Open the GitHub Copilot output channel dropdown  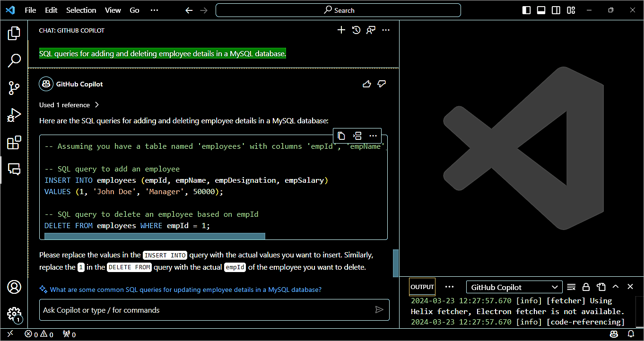(514, 287)
